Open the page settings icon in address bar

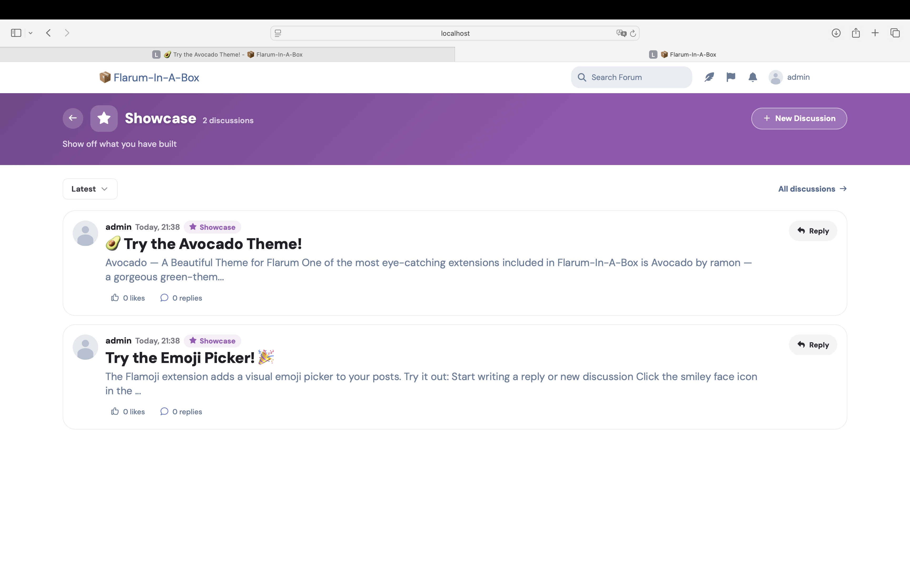[278, 33]
